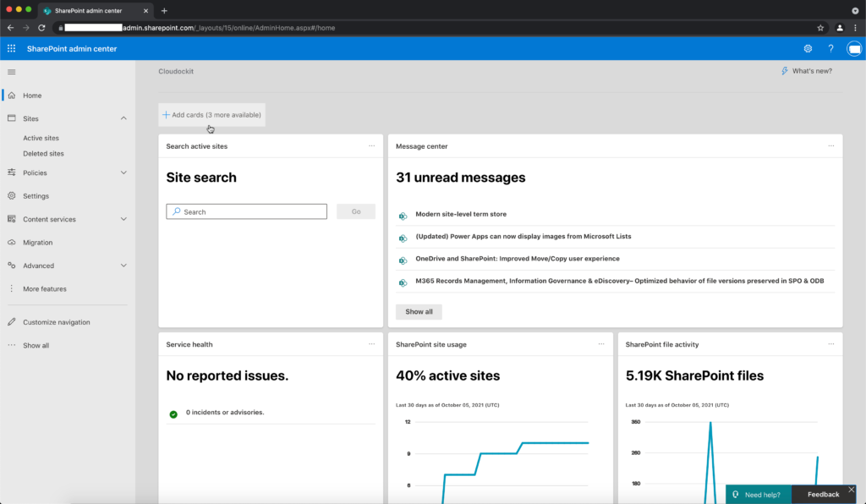Click Customize navigation link
This screenshot has width=866, height=504.
click(x=57, y=322)
